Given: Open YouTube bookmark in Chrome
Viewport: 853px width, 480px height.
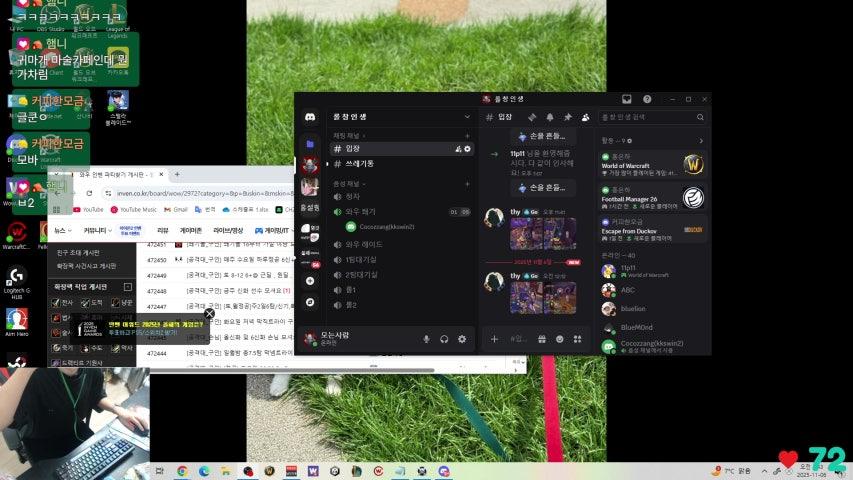Looking at the screenshot, I should (88, 210).
